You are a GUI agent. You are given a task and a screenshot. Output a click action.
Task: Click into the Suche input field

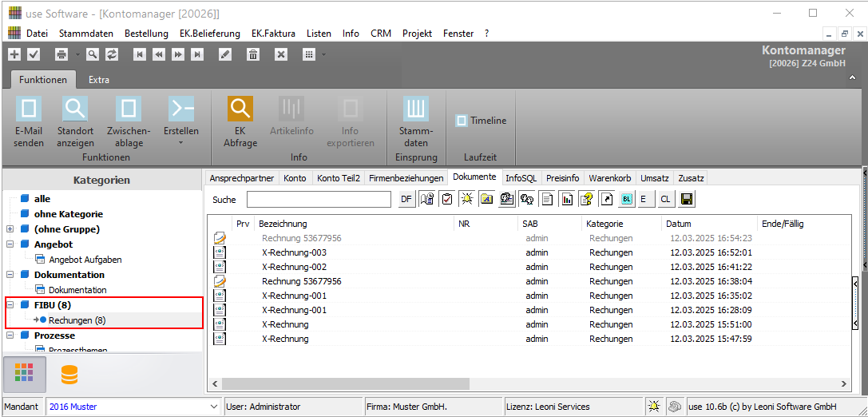click(319, 200)
